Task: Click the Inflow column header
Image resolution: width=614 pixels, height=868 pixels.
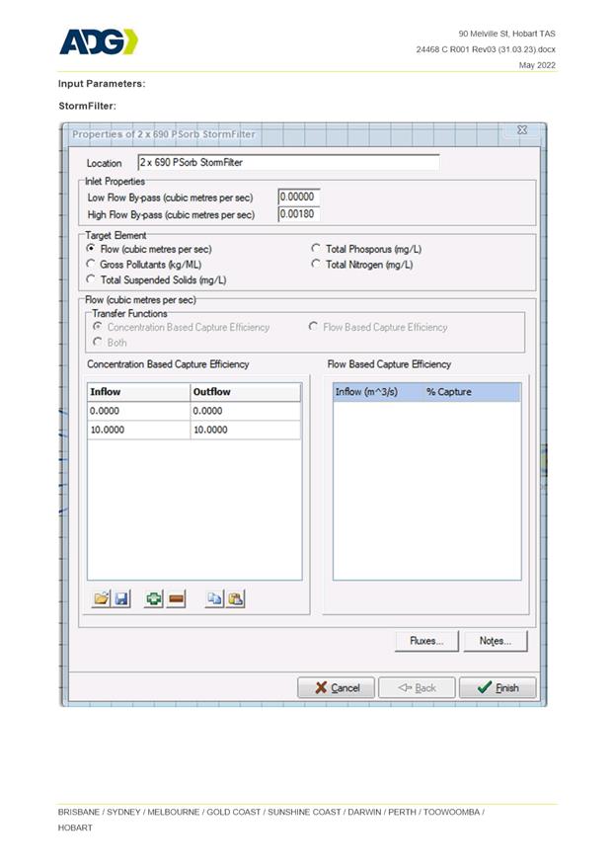Action: 139,392
